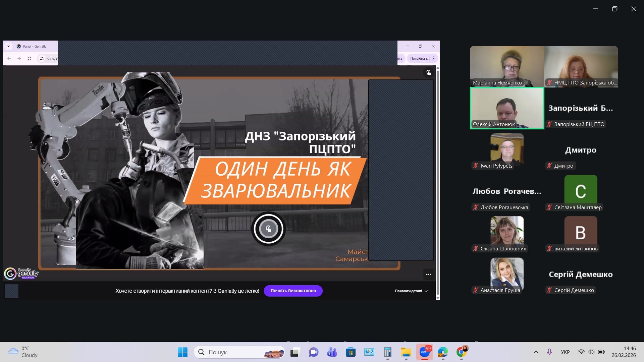Viewport: 644px width, 362px height.
Task: Open Google Chrome from the taskbar
Action: [462, 352]
